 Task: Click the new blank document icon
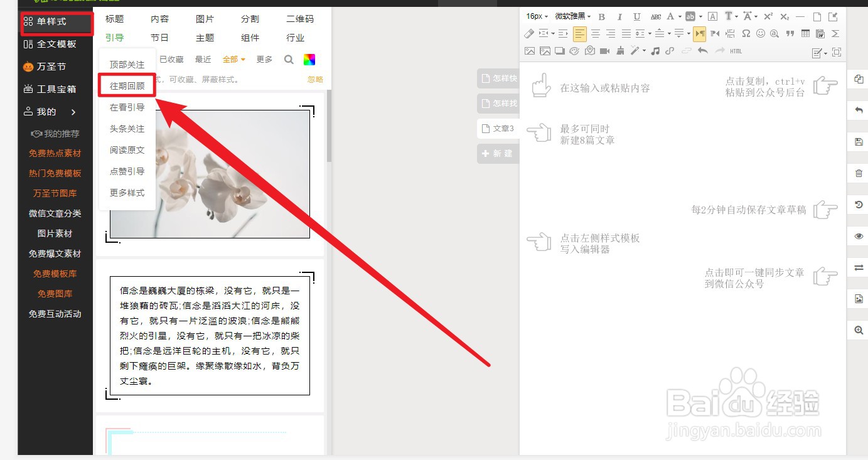click(817, 16)
